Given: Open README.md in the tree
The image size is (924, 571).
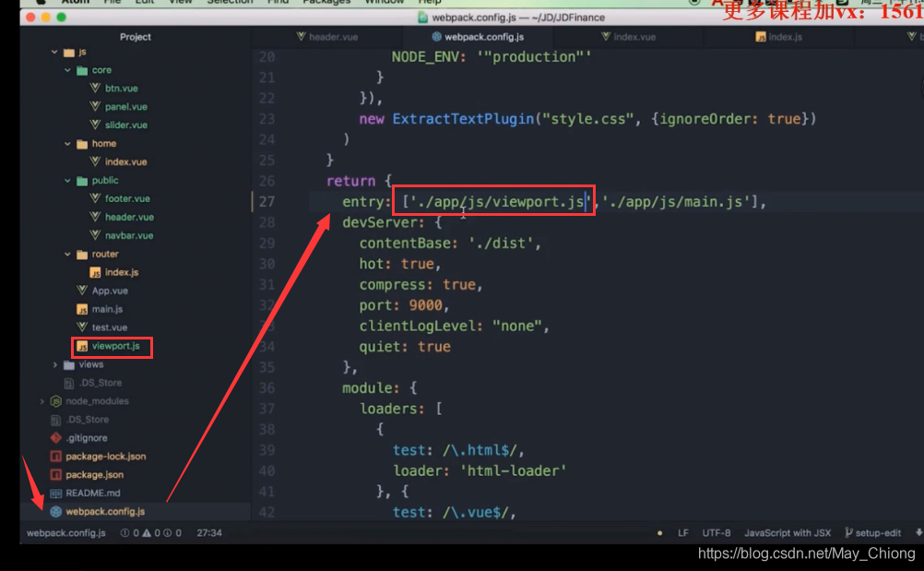Looking at the screenshot, I should click(x=92, y=494).
